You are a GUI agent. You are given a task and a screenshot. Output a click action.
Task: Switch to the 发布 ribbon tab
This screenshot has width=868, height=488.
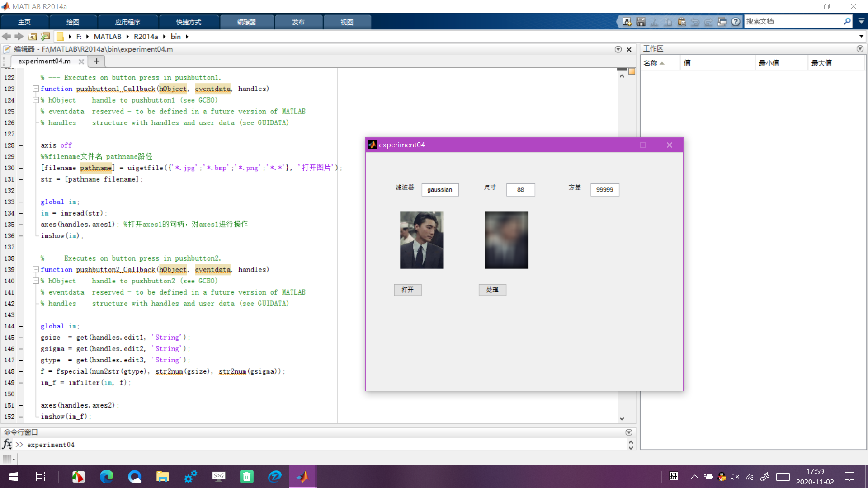(x=298, y=22)
